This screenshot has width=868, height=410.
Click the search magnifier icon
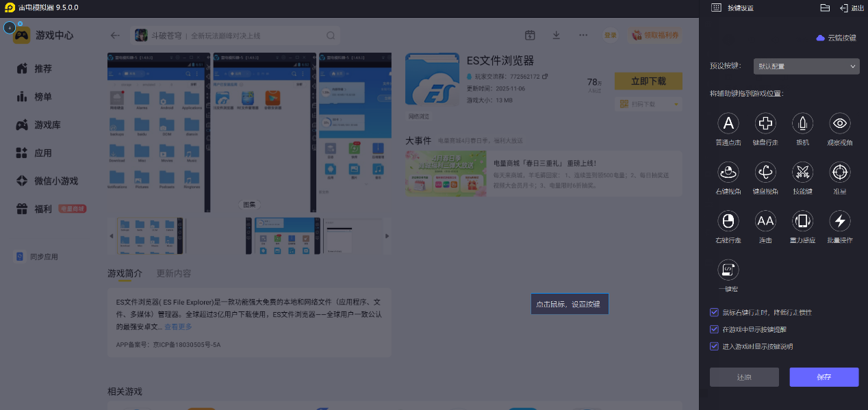pyautogui.click(x=331, y=36)
